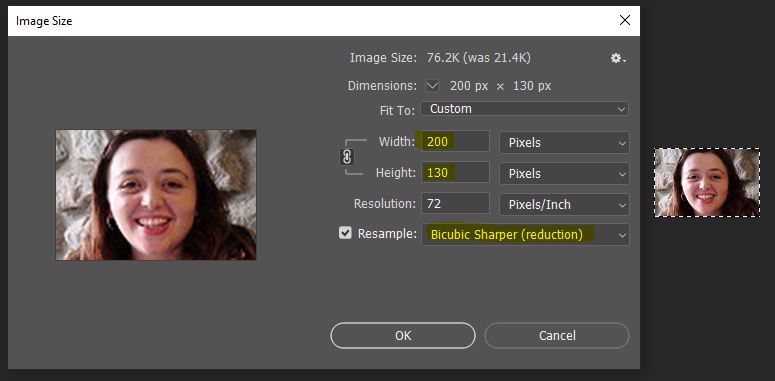
Task: Open the Dimensions units dropdown arrow
Action: coord(432,85)
